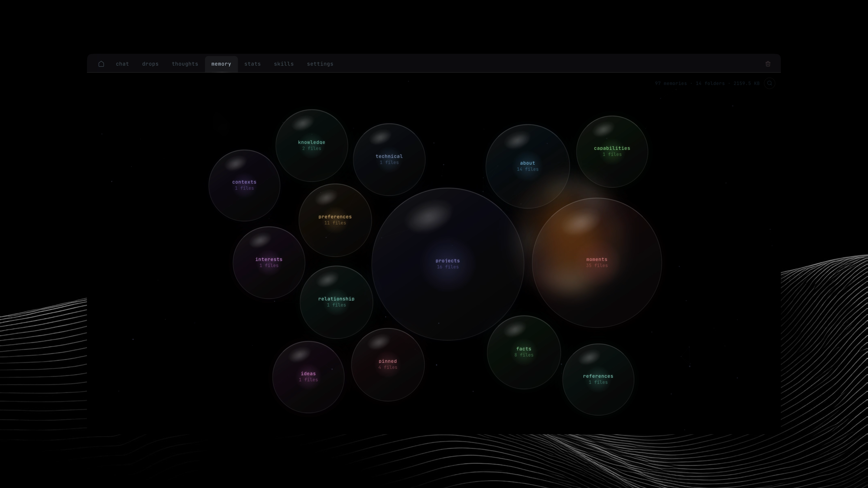868x488 pixels.
Task: Navigate to the settings tab
Action: (320, 64)
